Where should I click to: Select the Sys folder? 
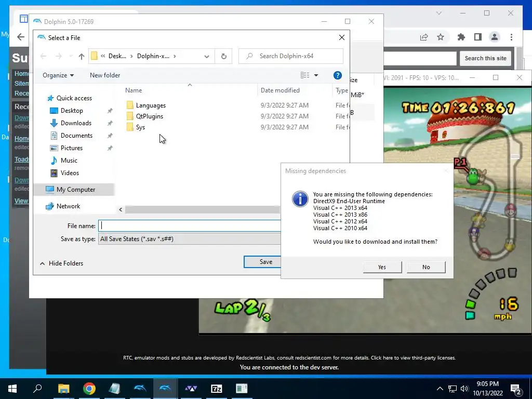[x=140, y=127]
